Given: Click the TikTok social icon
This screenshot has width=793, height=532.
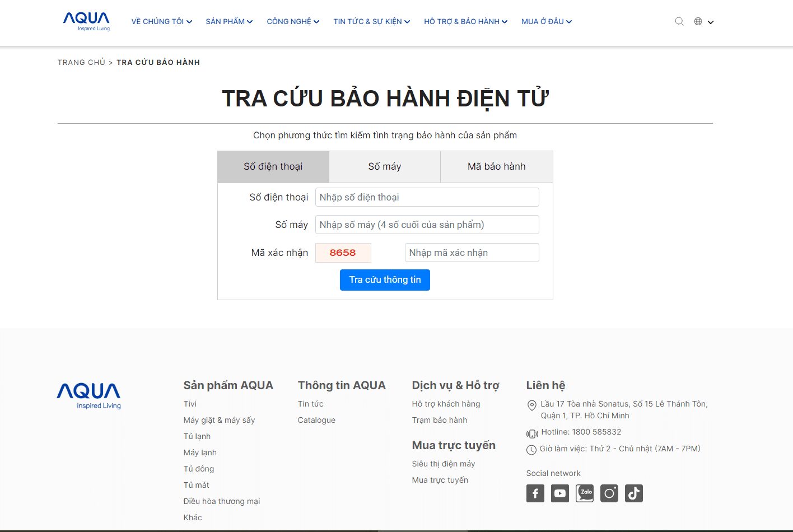Looking at the screenshot, I should click(x=633, y=493).
